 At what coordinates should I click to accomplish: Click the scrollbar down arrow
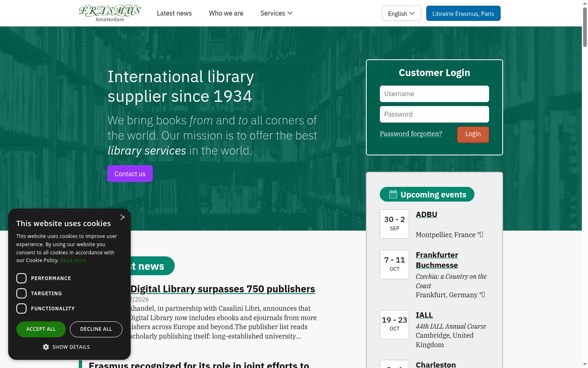click(585, 364)
